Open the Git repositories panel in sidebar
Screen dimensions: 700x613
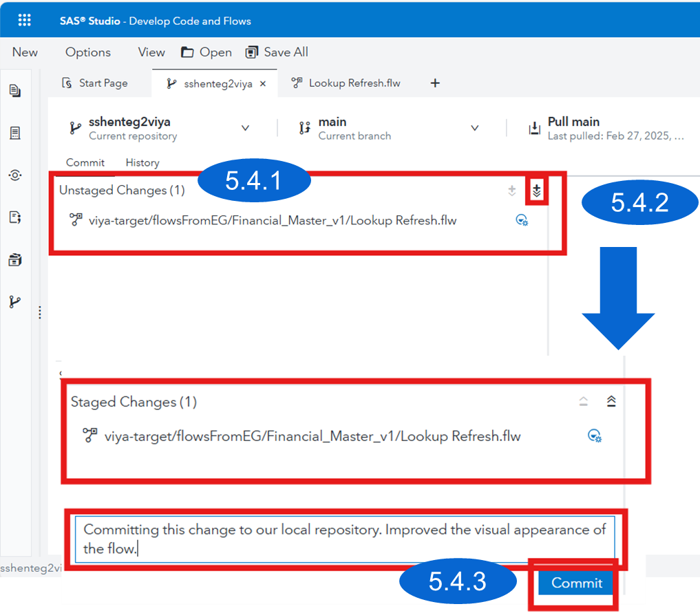(x=15, y=301)
